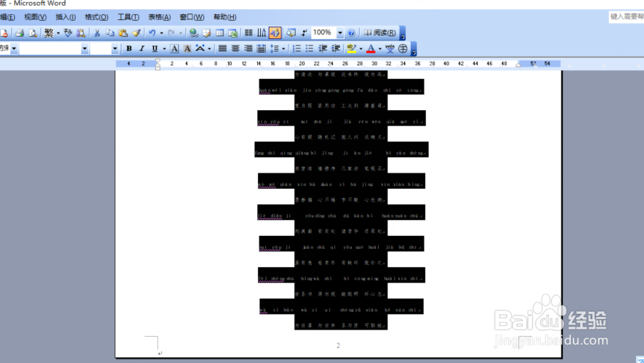Screen dimensions: 644x363
Task: Expand undo history dropdown
Action: (x=161, y=33)
